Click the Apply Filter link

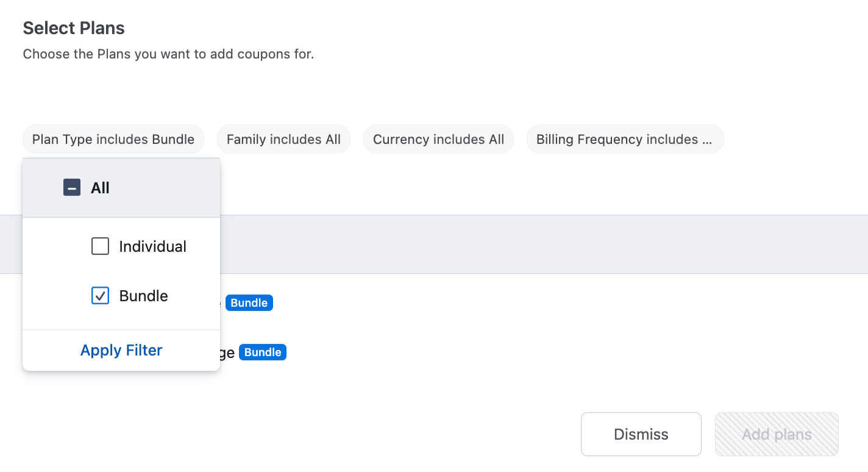[x=121, y=350]
